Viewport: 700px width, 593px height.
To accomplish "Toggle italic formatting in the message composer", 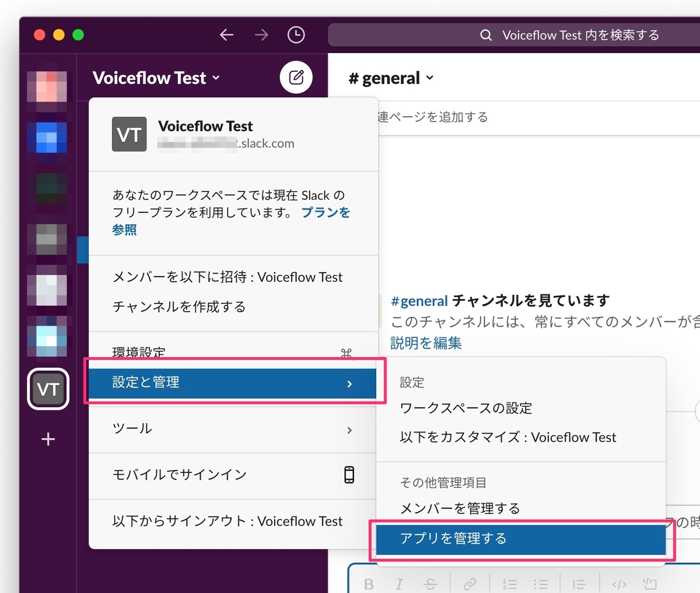I will click(x=400, y=583).
